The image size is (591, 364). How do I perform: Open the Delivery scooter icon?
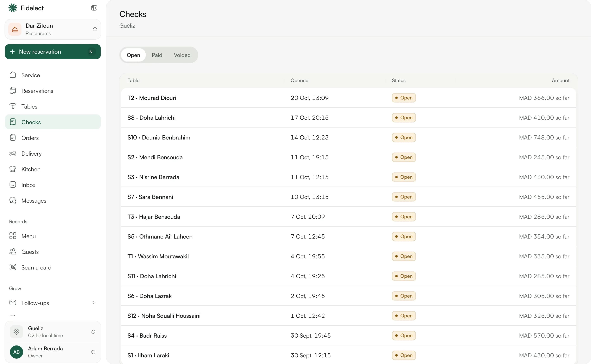click(13, 153)
